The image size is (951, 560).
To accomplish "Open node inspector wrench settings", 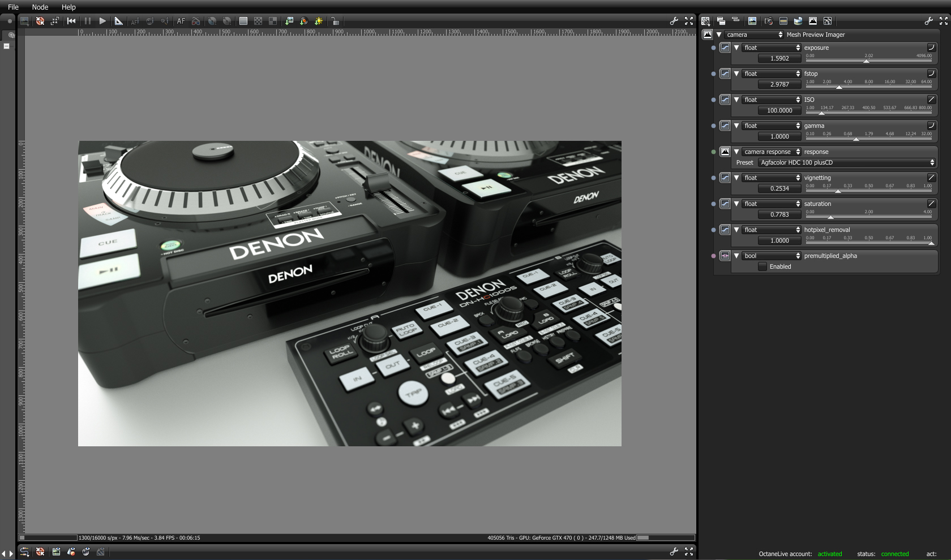I will pyautogui.click(x=928, y=21).
